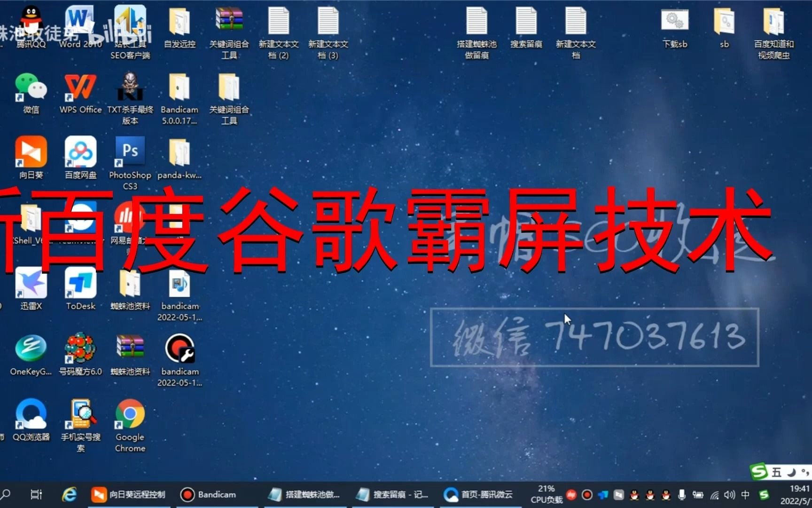This screenshot has height=508, width=812.
Task: Open the 百度网盘 desktop shortcut
Action: point(80,158)
